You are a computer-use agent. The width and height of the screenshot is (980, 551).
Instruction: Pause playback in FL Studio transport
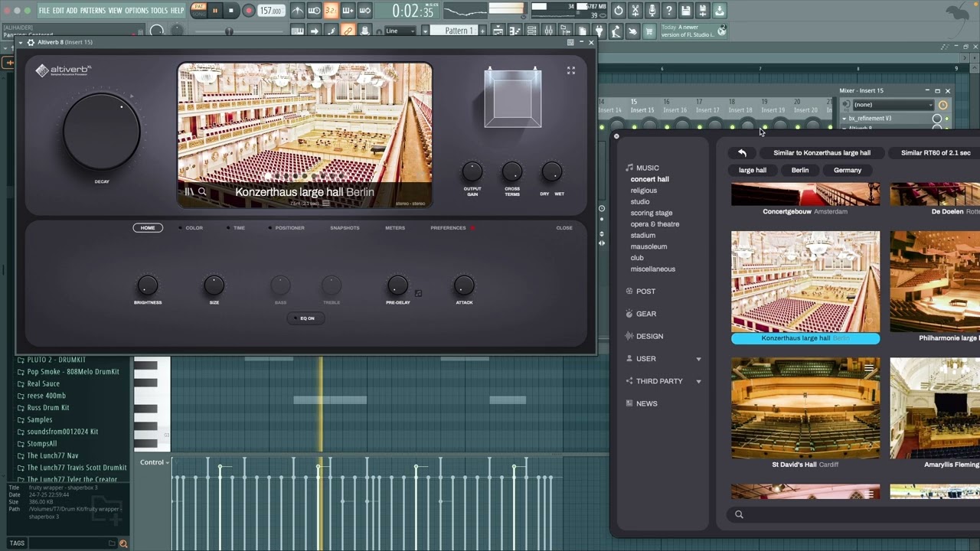point(215,11)
